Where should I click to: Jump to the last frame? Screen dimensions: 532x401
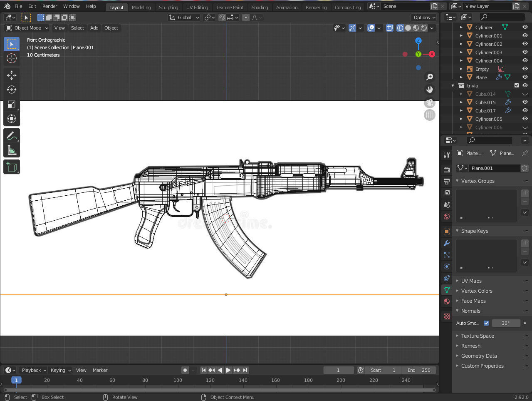[x=245, y=370]
